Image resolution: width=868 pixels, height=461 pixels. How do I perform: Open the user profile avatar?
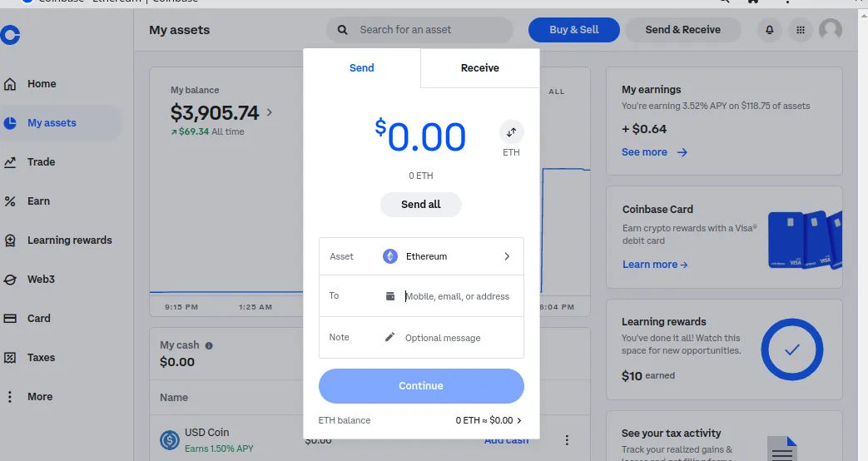pyautogui.click(x=830, y=30)
